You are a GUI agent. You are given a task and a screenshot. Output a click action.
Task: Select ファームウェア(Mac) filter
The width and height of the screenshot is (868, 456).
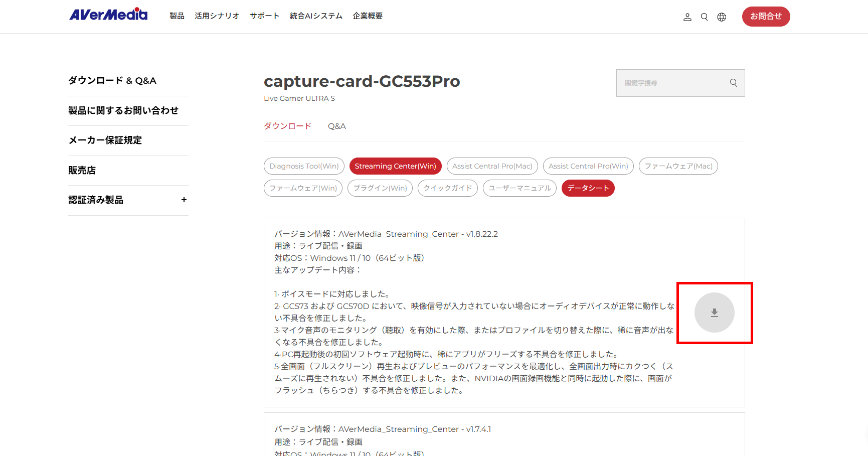pyautogui.click(x=678, y=166)
